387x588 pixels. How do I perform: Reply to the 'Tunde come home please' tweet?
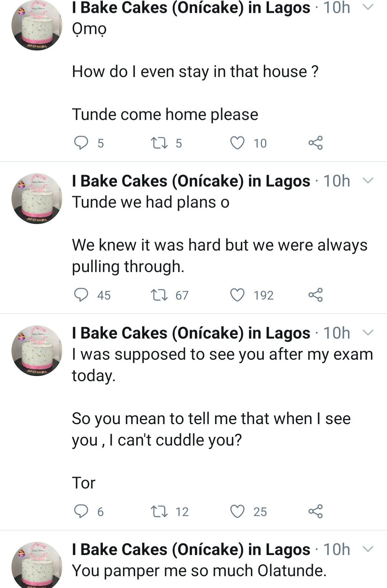[81, 143]
